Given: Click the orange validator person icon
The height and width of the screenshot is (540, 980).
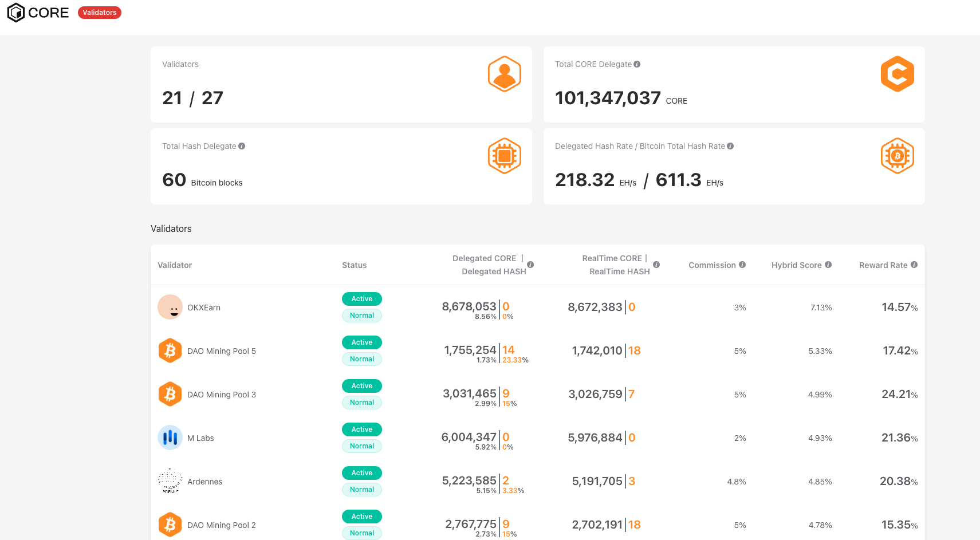Looking at the screenshot, I should [504, 74].
